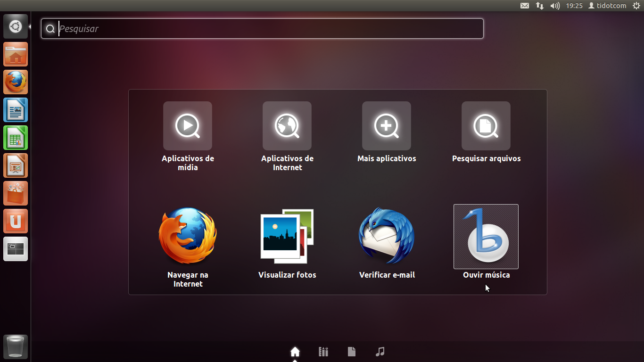Open LibreOffice Impress in the launcher

click(16, 165)
